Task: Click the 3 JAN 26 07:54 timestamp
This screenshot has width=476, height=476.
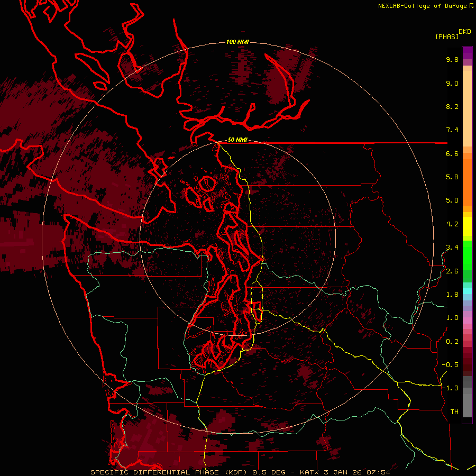Action: (x=356, y=472)
